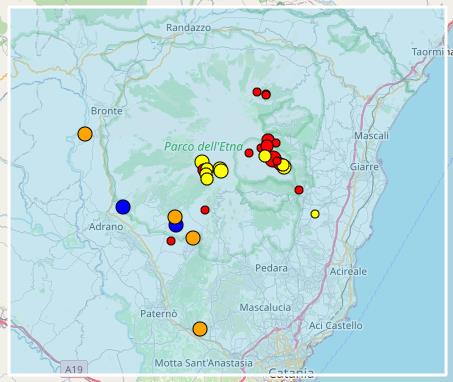Select the small yellow marker west of Giarre
Viewport: 453px width, 382px height.
(315, 214)
